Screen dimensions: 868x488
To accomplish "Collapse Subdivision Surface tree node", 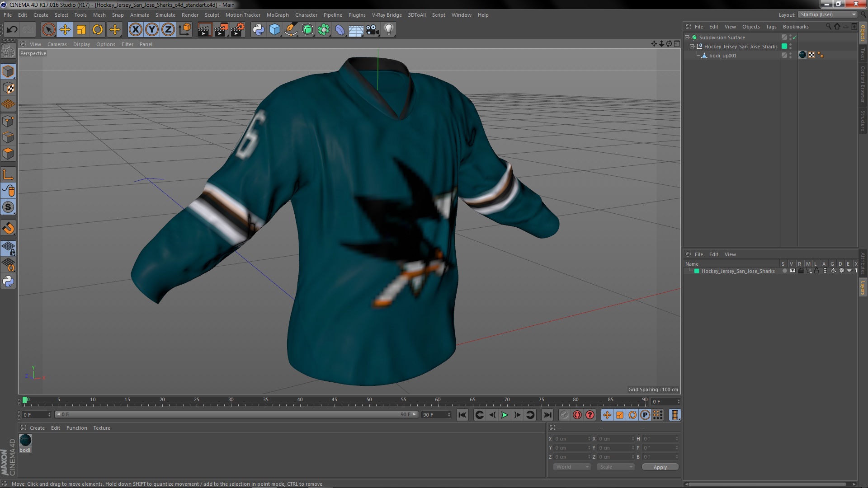I will 687,37.
